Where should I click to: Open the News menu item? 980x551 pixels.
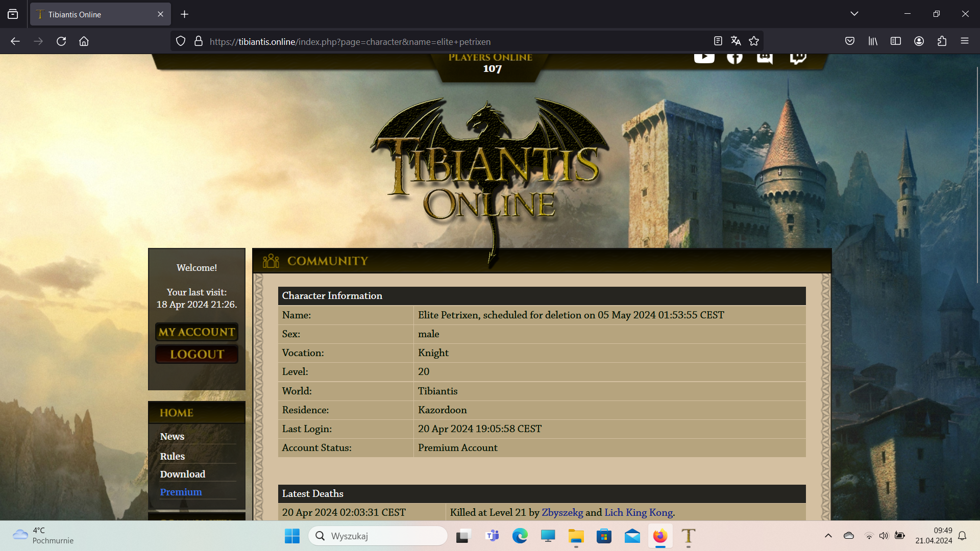pyautogui.click(x=172, y=436)
